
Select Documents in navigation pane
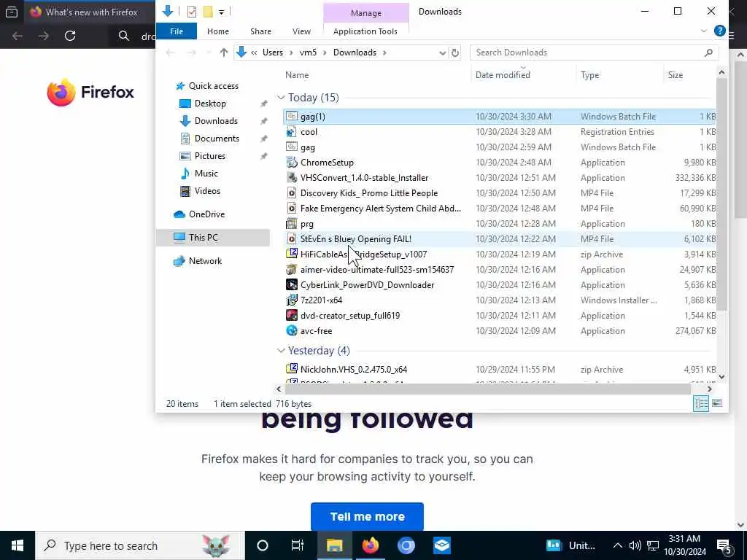(x=217, y=138)
